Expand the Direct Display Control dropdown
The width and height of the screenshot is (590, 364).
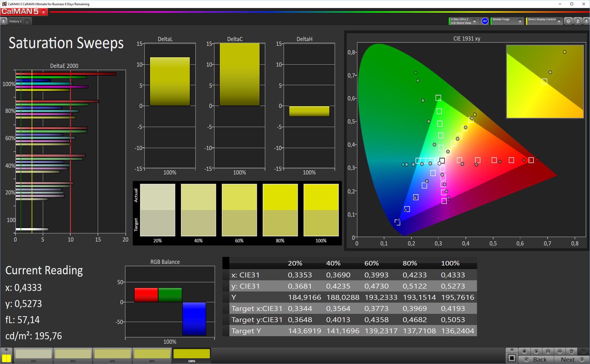pyautogui.click(x=559, y=21)
